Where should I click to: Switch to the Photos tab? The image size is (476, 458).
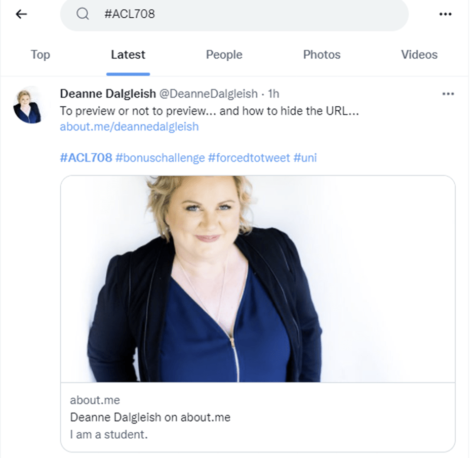[x=322, y=55]
